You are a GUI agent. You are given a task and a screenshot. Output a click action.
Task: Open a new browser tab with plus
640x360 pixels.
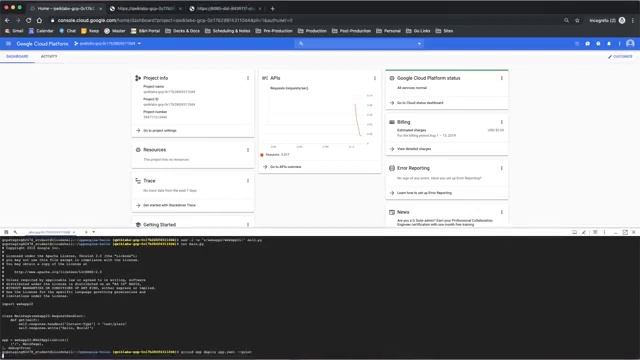(x=272, y=8)
